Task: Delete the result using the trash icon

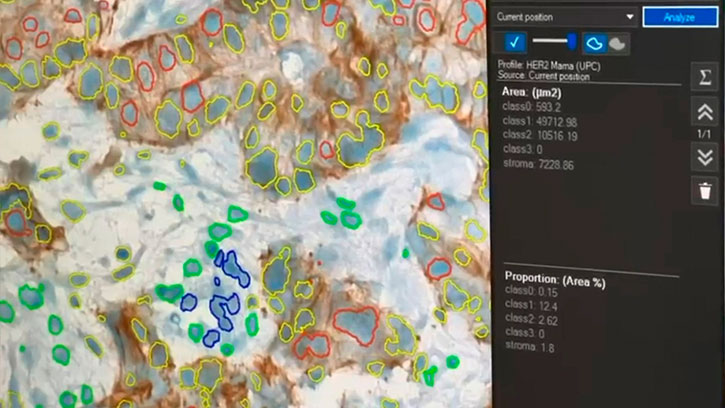Action: click(x=704, y=191)
